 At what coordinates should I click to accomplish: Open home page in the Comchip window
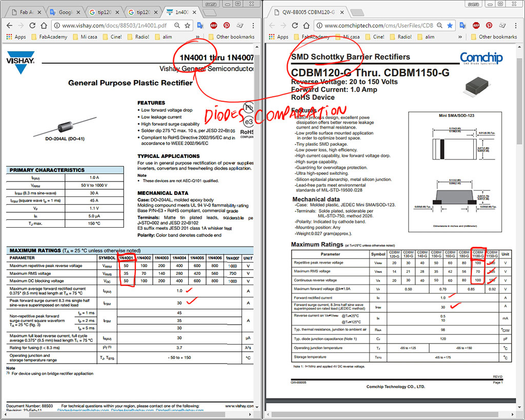pyautogui.click(x=307, y=26)
